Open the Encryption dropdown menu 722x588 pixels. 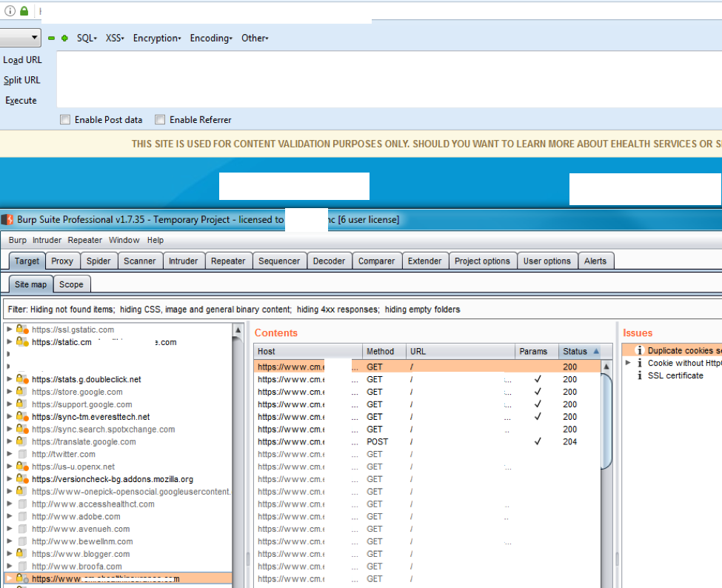point(157,39)
